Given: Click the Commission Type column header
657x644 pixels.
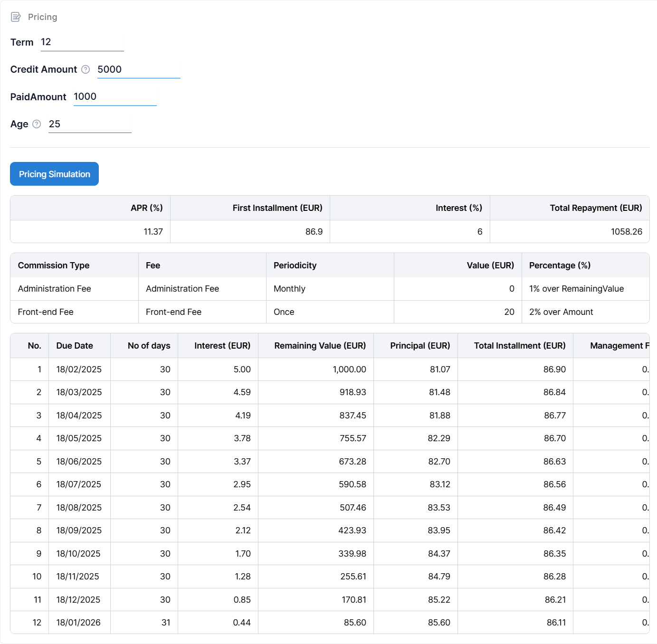Looking at the screenshot, I should 54,265.
